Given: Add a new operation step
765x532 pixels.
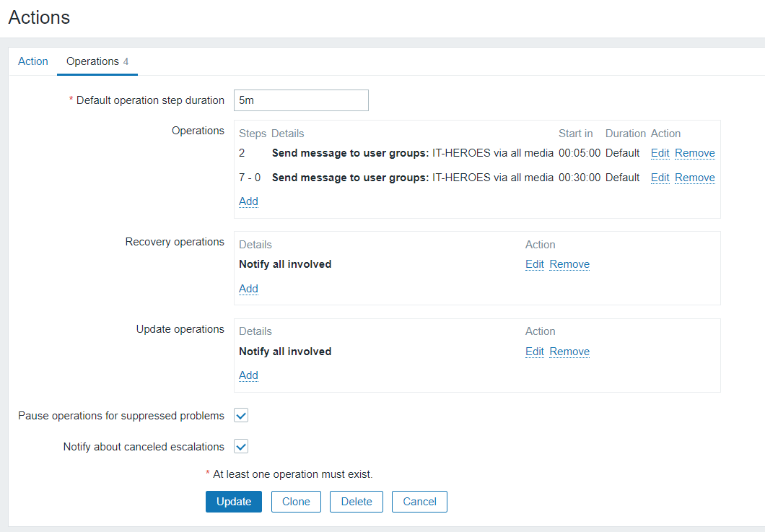Looking at the screenshot, I should tap(248, 201).
